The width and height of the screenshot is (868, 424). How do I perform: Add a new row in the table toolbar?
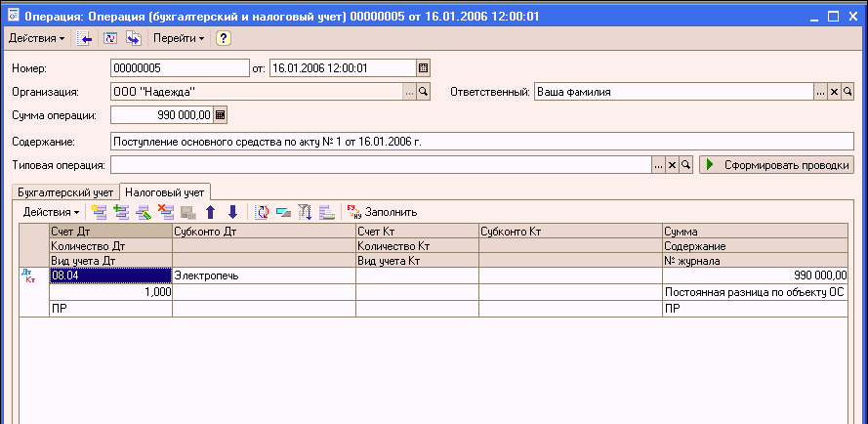(x=98, y=211)
